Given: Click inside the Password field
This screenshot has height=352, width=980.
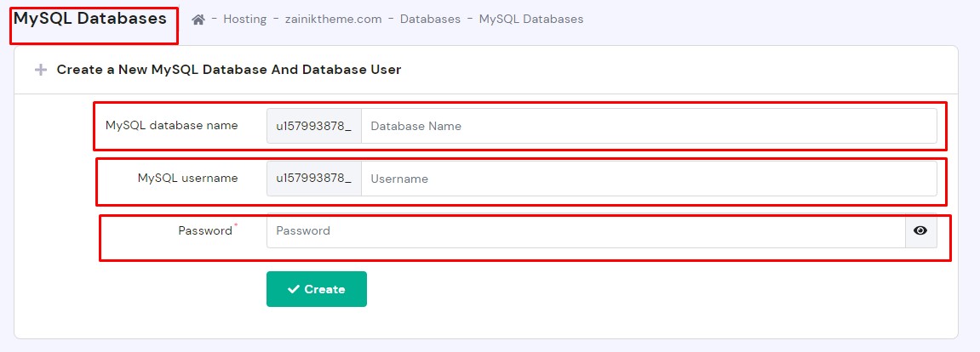Looking at the screenshot, I should (585, 230).
